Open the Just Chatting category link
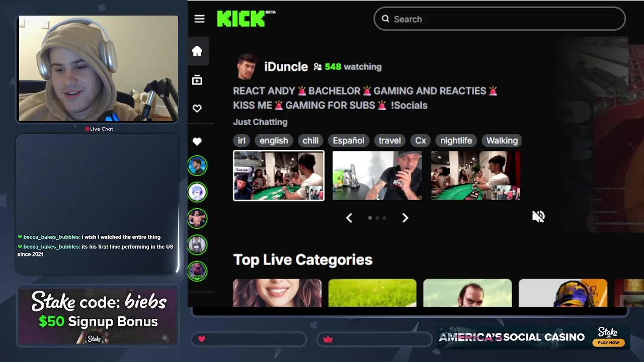Image resolution: width=644 pixels, height=362 pixels. click(260, 122)
